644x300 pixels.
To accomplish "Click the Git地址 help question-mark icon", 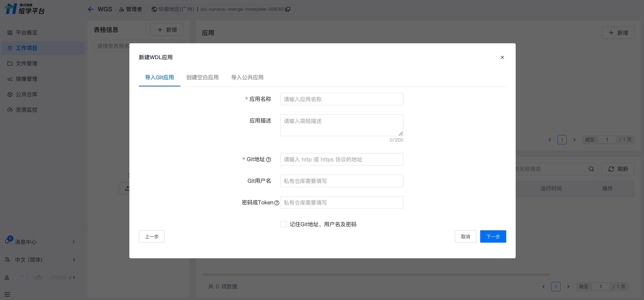I will click(x=268, y=160).
